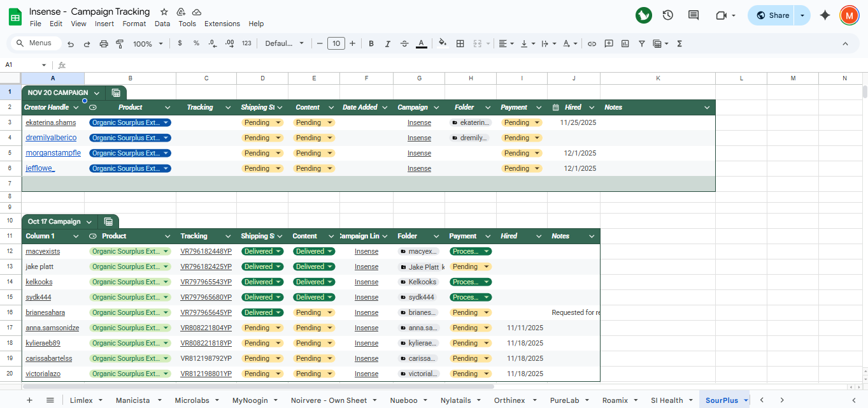Screen dimensions: 868x408
Task: Open the Google account avatar
Action: pos(849,15)
